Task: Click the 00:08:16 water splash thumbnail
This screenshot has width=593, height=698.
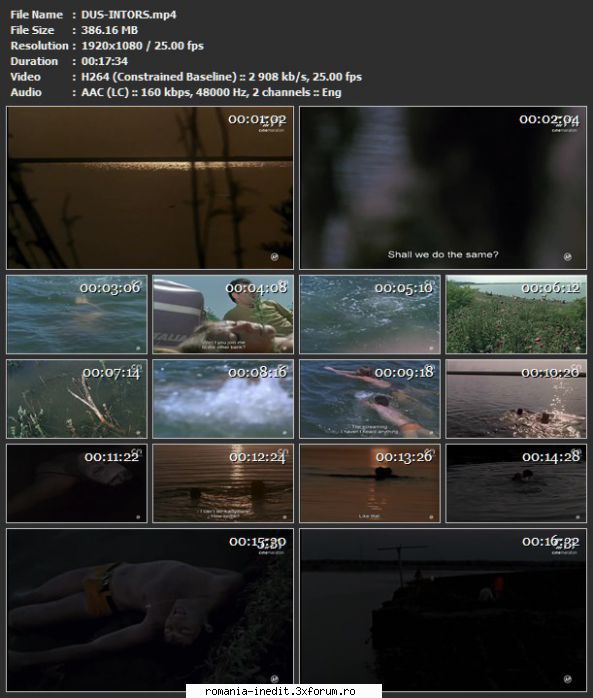Action: point(223,399)
